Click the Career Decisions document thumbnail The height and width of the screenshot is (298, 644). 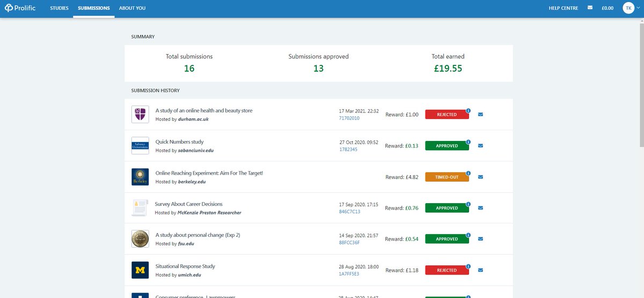[x=140, y=208]
